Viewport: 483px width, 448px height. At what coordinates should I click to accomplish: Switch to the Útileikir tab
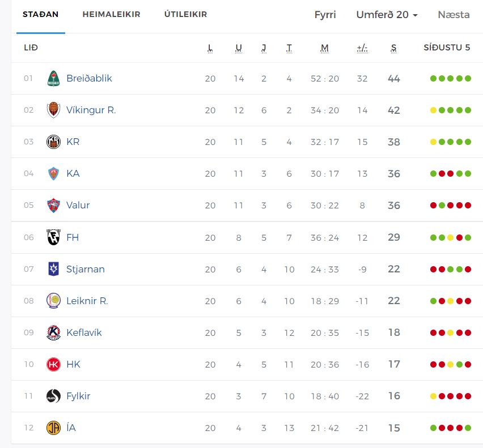coord(185,14)
